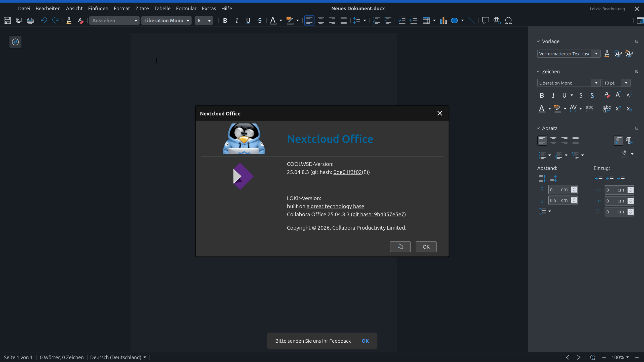The height and width of the screenshot is (362, 644).
Task: Open the 'a great technology base' link
Action: coord(335,206)
